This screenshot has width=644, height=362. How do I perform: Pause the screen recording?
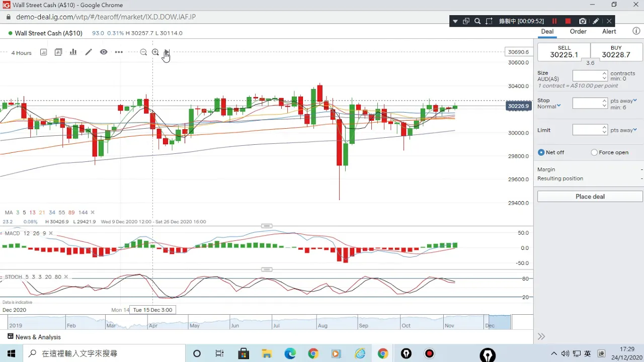pyautogui.click(x=554, y=21)
